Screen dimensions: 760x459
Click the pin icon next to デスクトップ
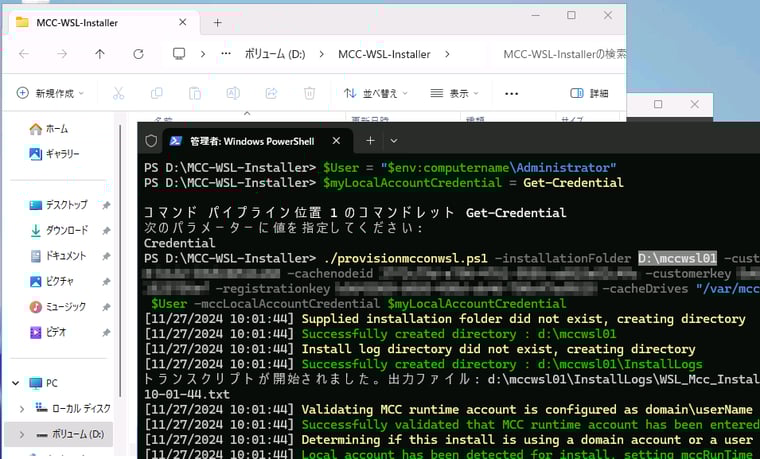tap(106, 206)
